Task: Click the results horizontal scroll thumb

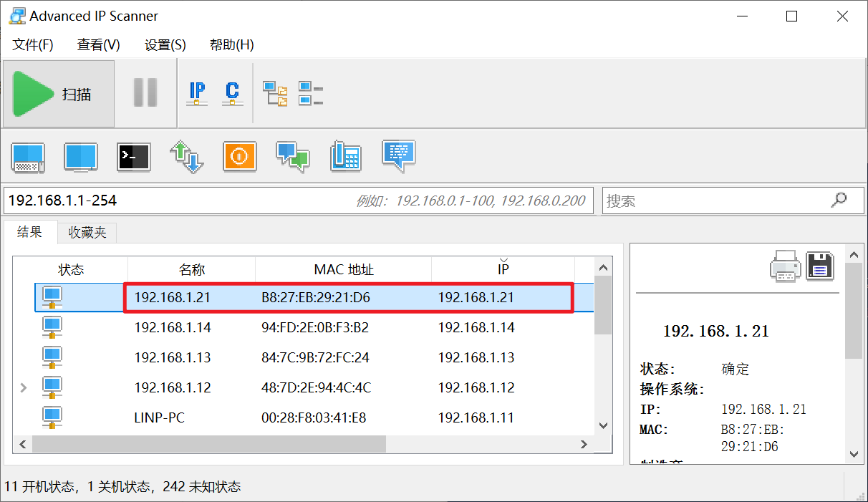Action: click(x=209, y=445)
